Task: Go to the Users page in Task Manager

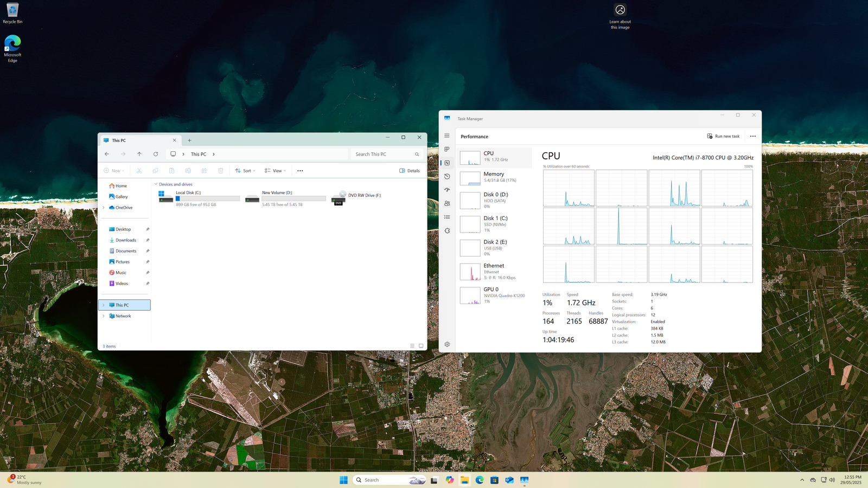Action: tap(447, 203)
